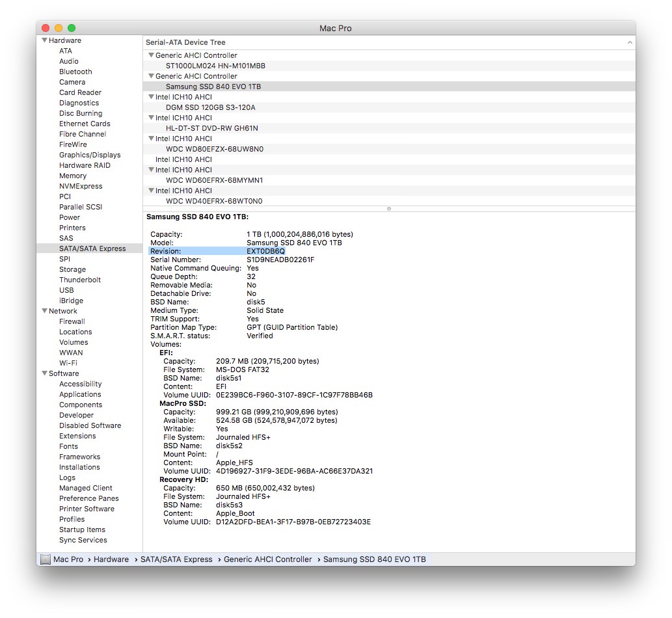Open USB section
Screen dimensions: 672x618
click(66, 291)
